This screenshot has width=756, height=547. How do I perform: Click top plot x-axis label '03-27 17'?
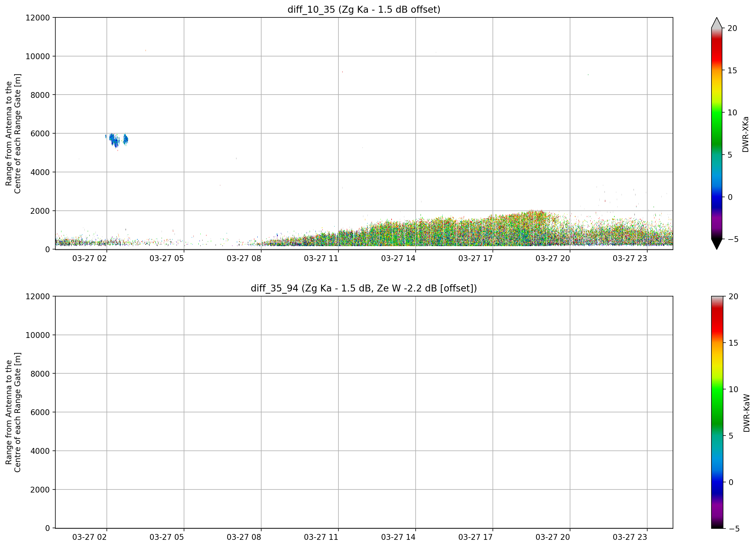click(x=475, y=259)
